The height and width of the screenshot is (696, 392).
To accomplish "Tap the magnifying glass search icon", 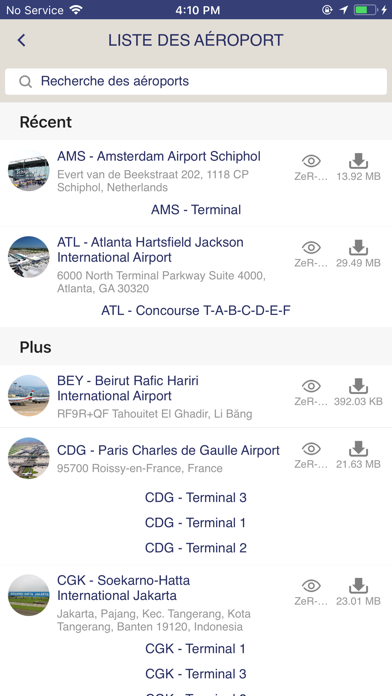I will (x=26, y=82).
